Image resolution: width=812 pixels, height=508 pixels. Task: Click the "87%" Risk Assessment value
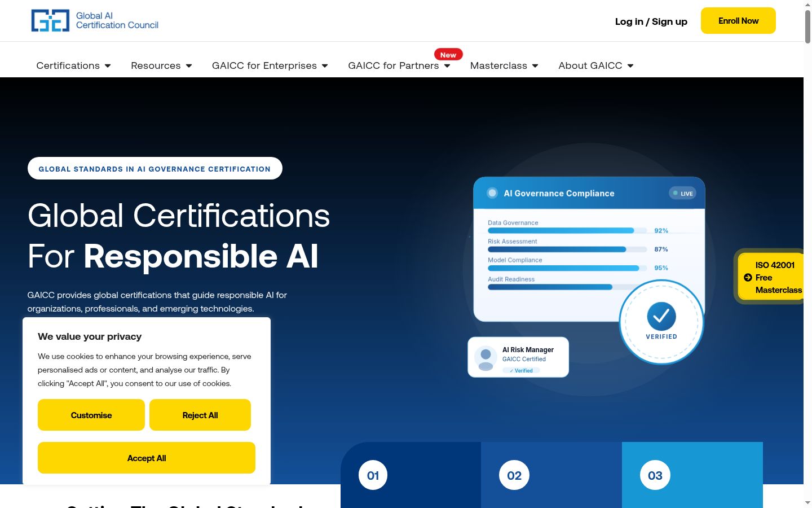pos(661,249)
